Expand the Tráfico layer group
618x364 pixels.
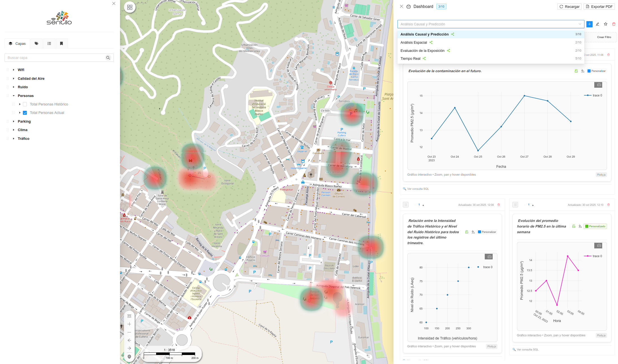tap(14, 139)
